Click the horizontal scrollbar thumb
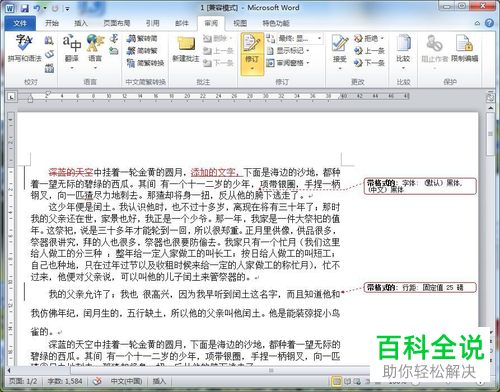 (x=220, y=370)
